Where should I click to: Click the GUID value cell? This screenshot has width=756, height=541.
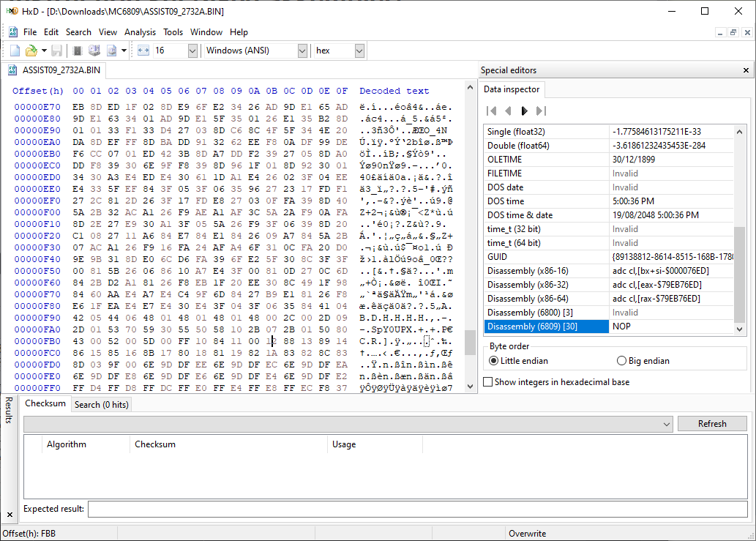[672, 257]
